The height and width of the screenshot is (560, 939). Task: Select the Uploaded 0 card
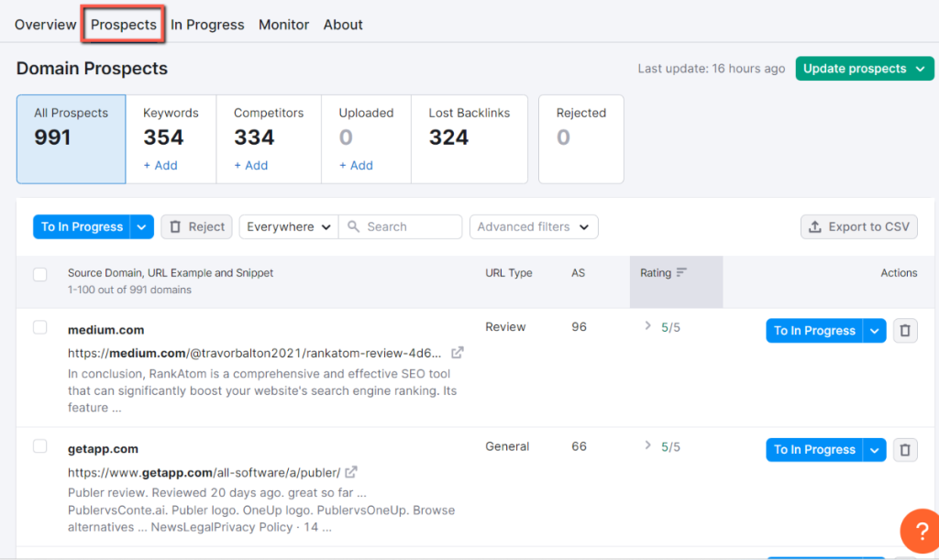(x=366, y=138)
